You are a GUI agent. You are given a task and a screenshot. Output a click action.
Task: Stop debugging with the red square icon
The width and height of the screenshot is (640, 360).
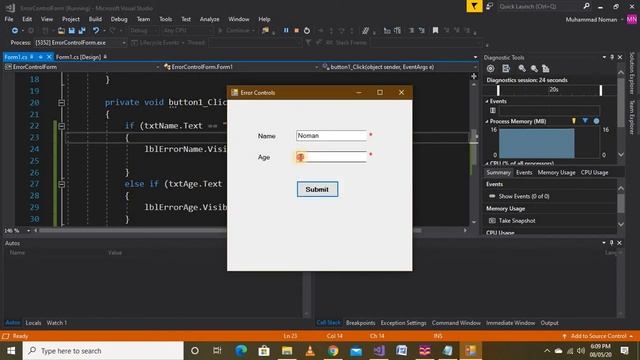coord(297,31)
